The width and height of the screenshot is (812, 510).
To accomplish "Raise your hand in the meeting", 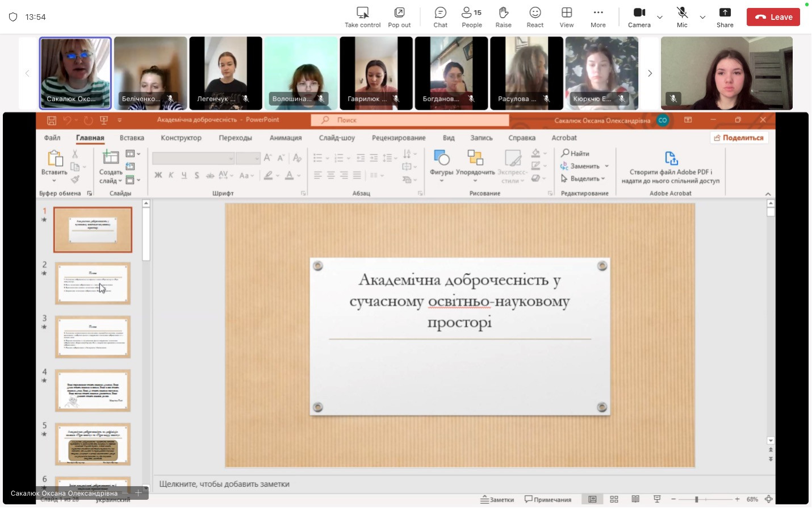I will coord(503,17).
